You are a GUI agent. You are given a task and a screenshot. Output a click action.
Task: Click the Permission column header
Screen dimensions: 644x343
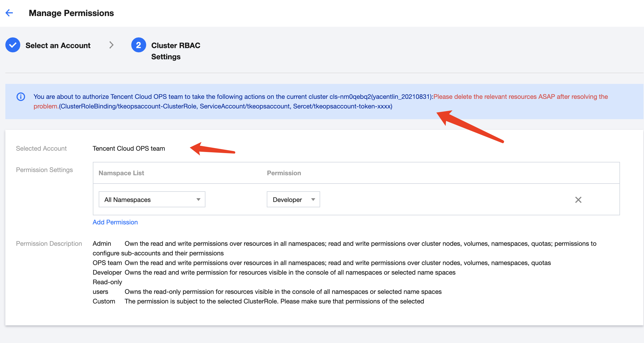click(284, 173)
